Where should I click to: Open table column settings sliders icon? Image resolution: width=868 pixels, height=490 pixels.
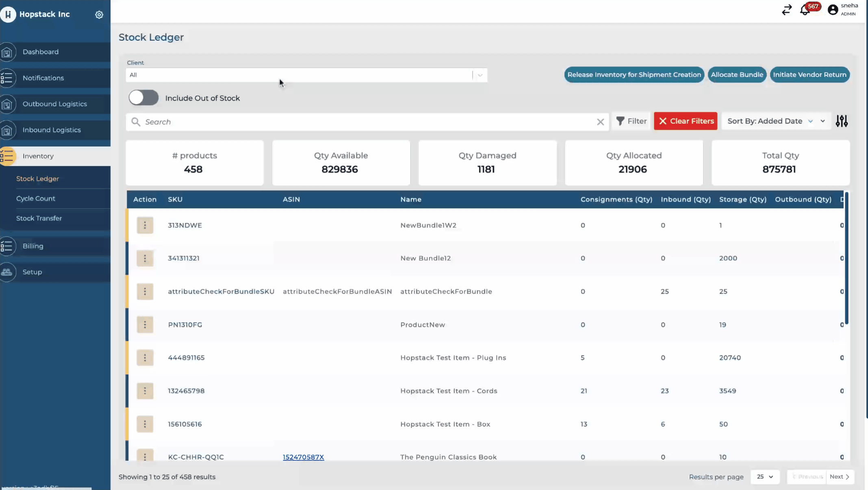[x=842, y=121]
